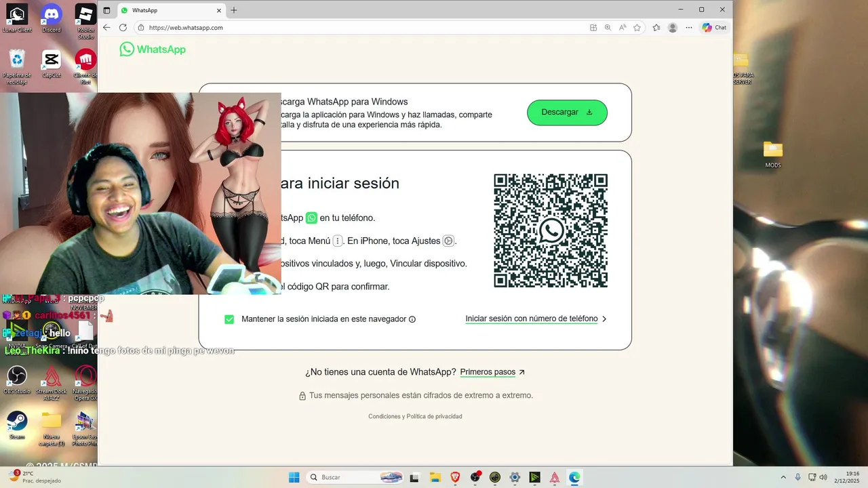The height and width of the screenshot is (488, 868).
Task: Uncheck 'Mantener la sesión iniciada' checkbox
Action: click(229, 319)
